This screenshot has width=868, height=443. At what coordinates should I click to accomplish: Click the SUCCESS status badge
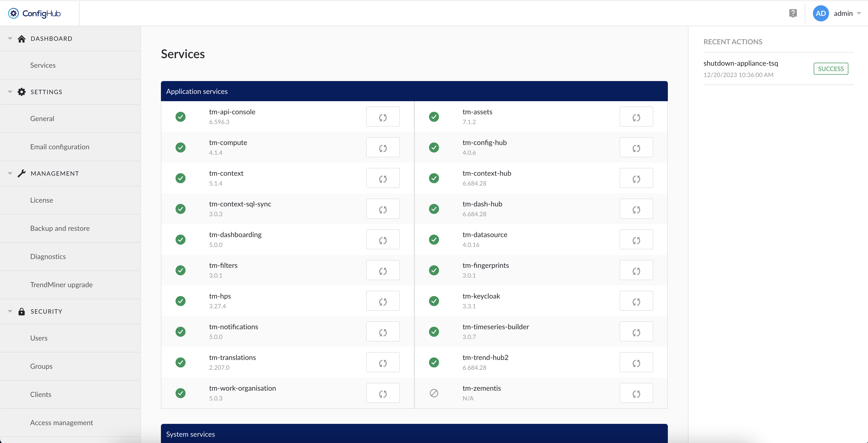831,69
